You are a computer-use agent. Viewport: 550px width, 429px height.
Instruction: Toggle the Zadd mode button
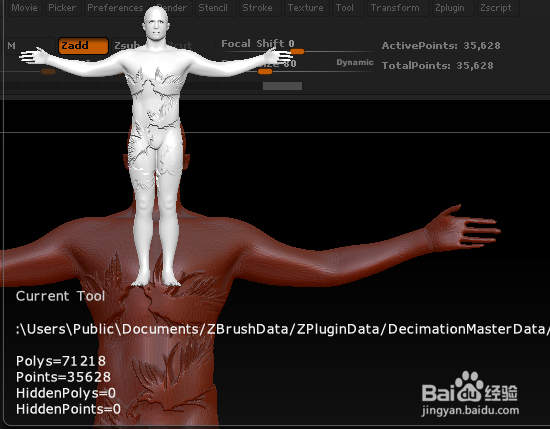coord(83,46)
